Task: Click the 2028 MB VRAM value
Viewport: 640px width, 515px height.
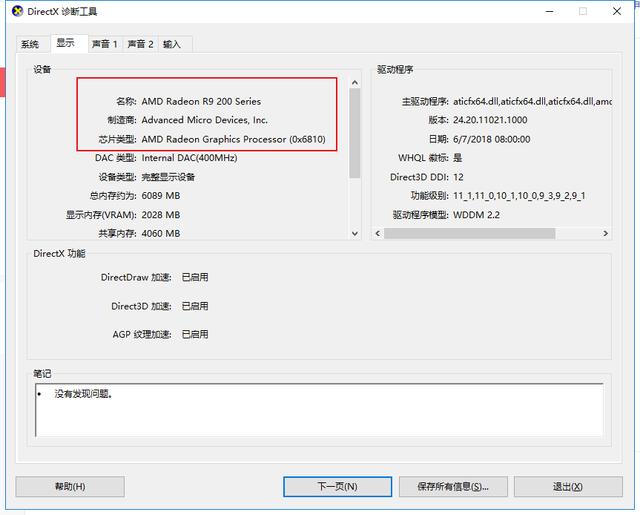Action: tap(161, 215)
